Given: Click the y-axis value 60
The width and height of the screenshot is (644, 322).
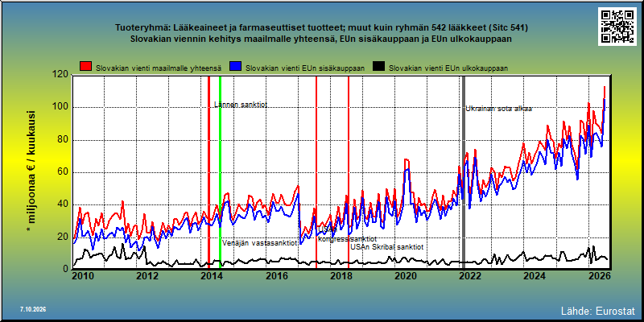Looking at the screenshot, I should coord(63,172).
